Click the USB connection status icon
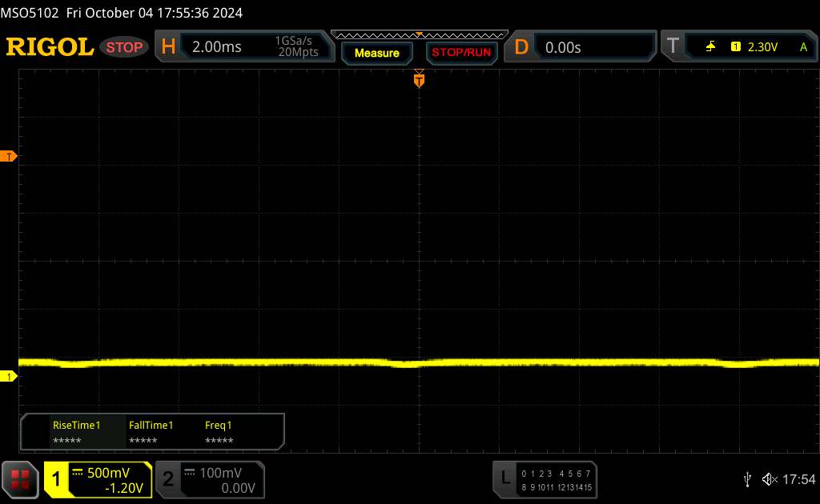 click(747, 479)
